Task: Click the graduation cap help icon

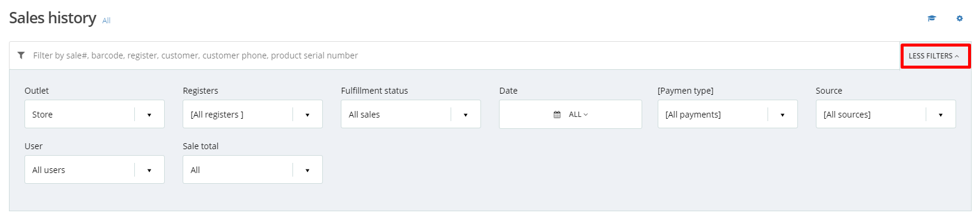Action: click(931, 18)
